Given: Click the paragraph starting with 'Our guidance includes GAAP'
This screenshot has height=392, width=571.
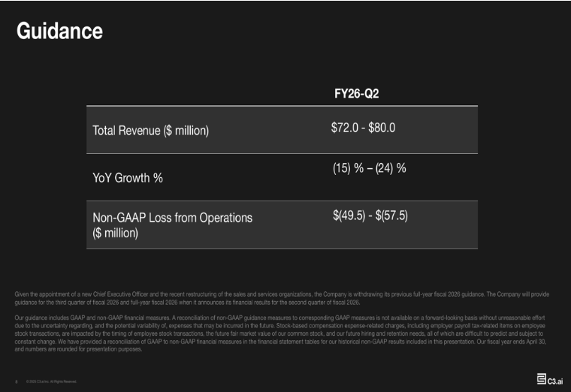Looking at the screenshot, I should [x=282, y=333].
